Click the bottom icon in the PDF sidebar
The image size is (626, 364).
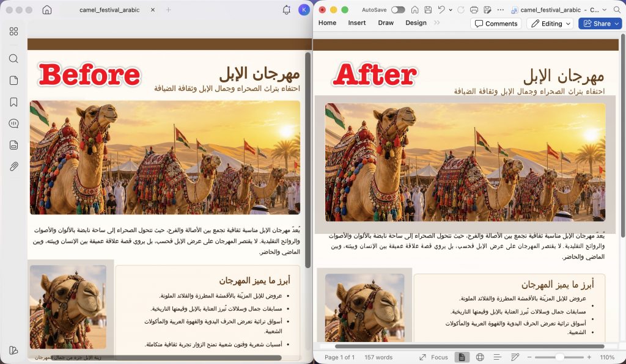tap(13, 351)
